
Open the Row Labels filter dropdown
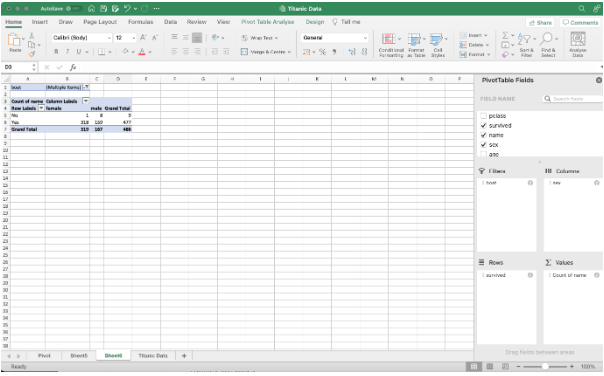[41, 108]
